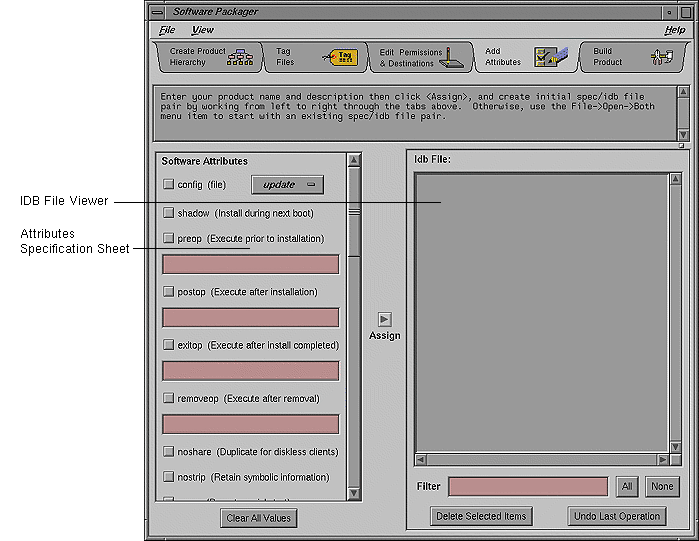Image resolution: width=699 pixels, height=541 pixels.
Task: Click the Filter text field
Action: pos(528,486)
